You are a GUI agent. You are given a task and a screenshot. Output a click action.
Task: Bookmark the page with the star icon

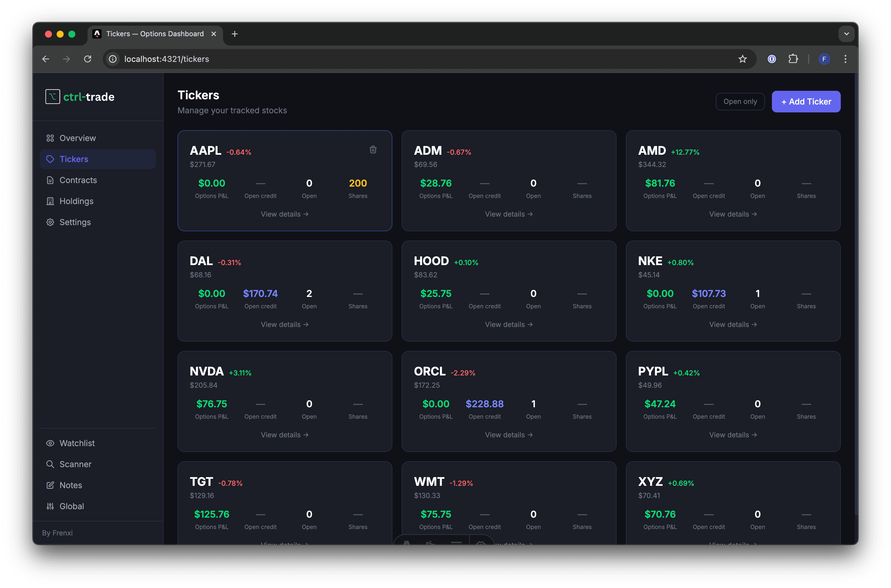click(742, 59)
